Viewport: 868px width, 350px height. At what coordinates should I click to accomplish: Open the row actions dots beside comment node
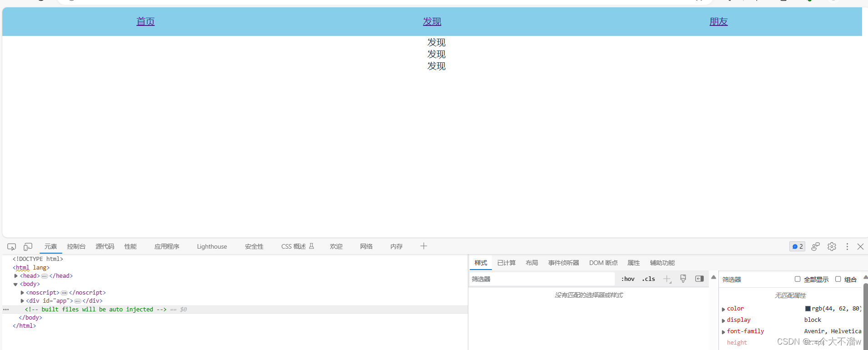(6, 310)
